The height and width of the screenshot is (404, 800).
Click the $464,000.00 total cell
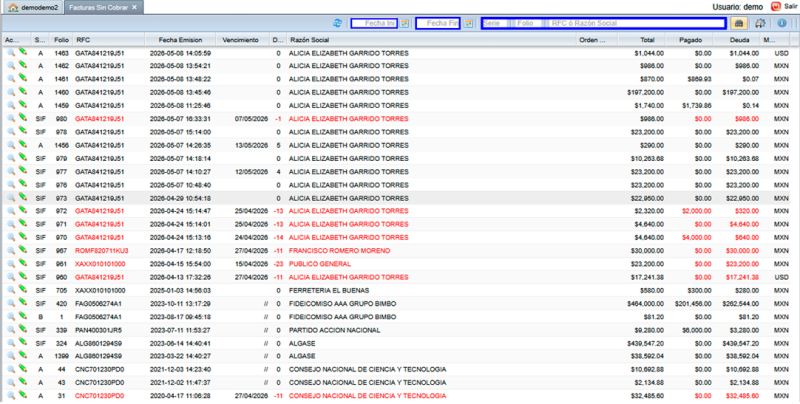click(645, 304)
